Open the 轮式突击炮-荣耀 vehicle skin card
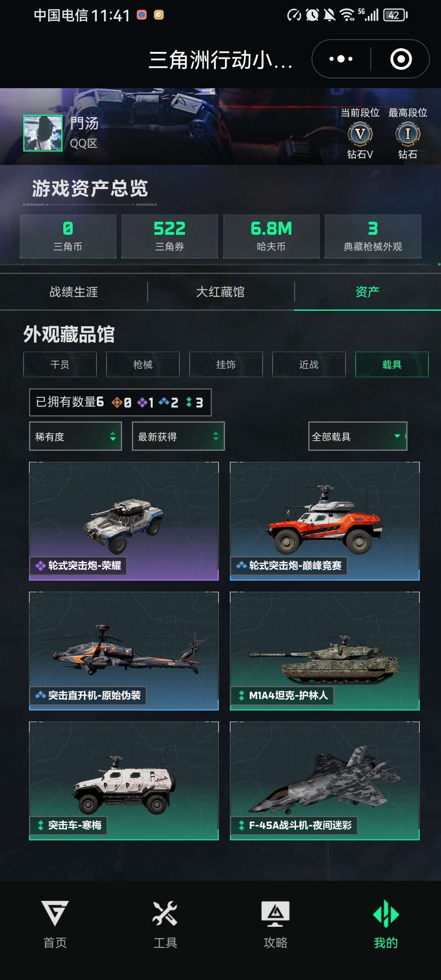 [x=124, y=521]
